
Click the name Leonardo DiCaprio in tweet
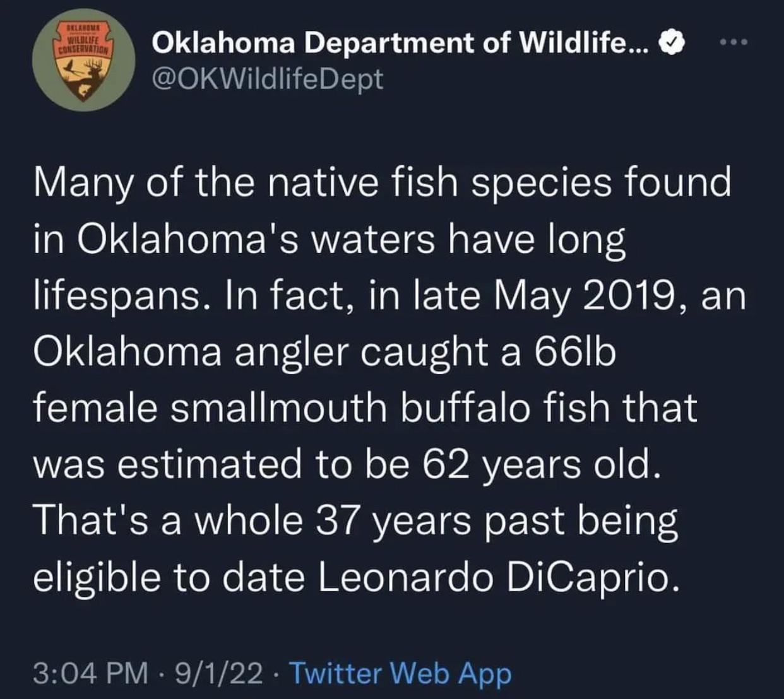(x=498, y=577)
